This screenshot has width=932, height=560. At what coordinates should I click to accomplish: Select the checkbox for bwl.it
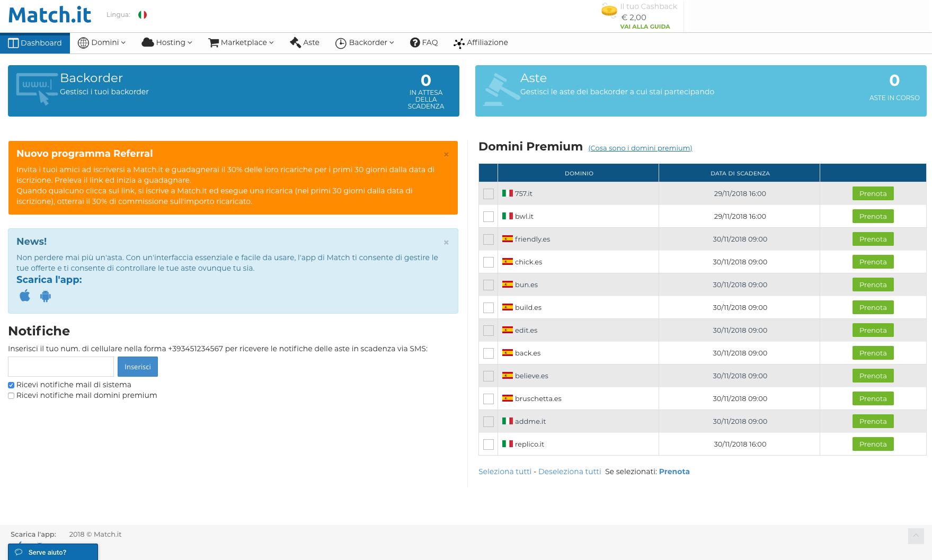489,217
